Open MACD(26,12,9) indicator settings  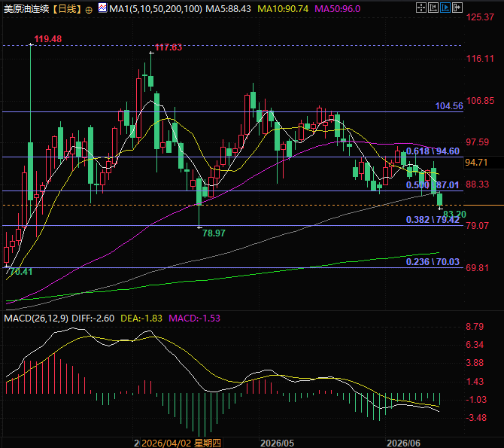(36, 318)
